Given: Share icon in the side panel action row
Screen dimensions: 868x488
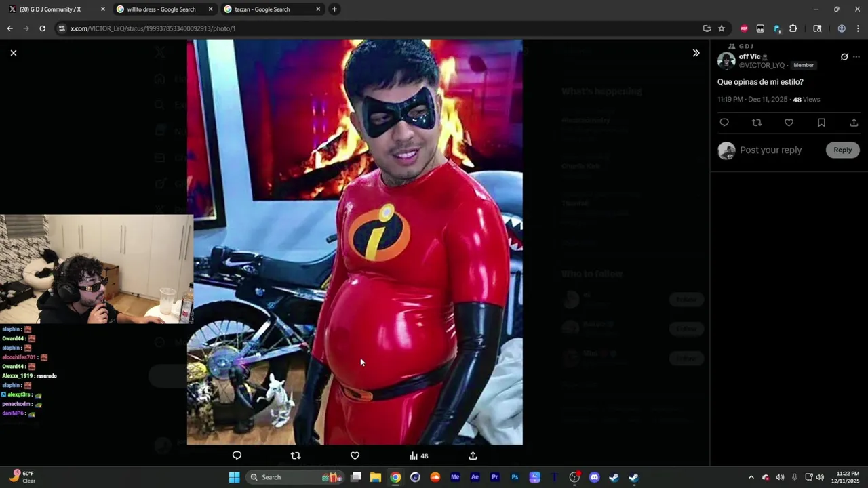Looking at the screenshot, I should pos(854,123).
